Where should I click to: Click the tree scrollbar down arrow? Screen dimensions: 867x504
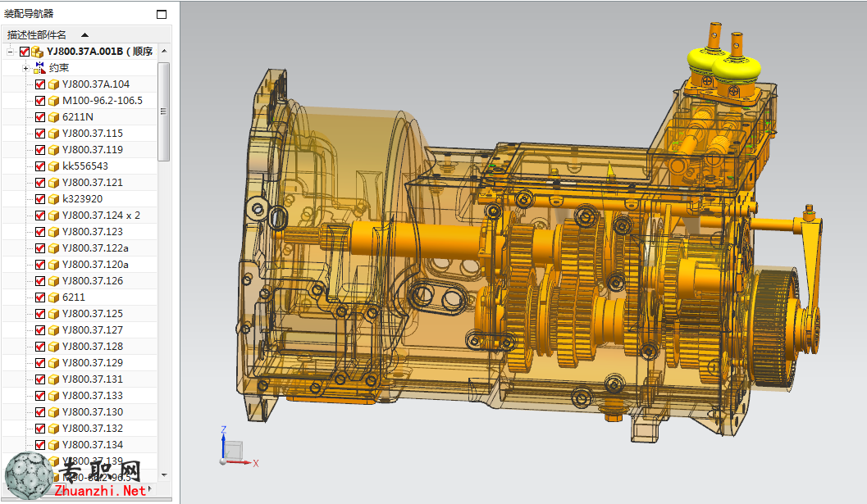click(164, 475)
